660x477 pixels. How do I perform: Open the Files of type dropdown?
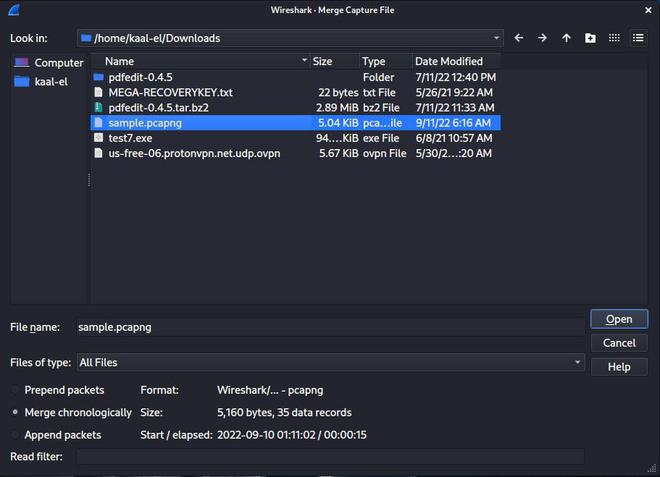pos(330,362)
